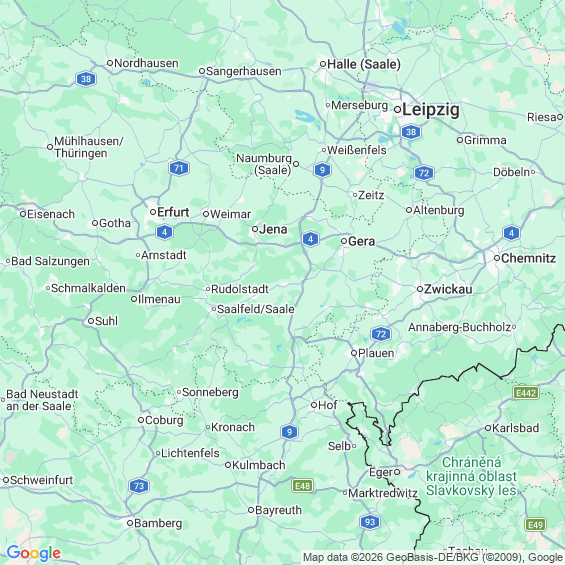Select the Gera city marker
The image size is (565, 565).
tap(344, 241)
